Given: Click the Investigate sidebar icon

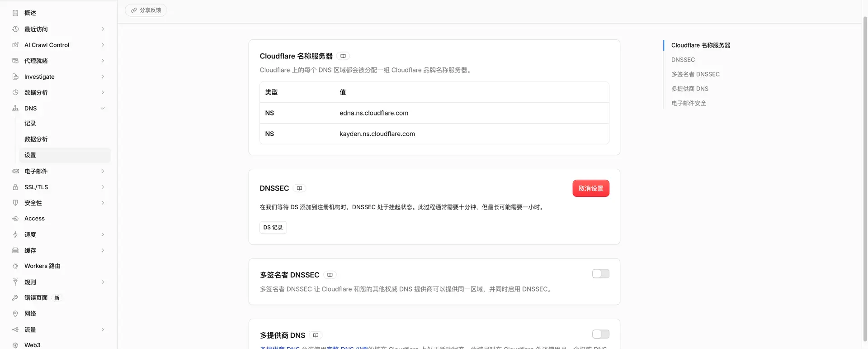Looking at the screenshot, I should (15, 76).
